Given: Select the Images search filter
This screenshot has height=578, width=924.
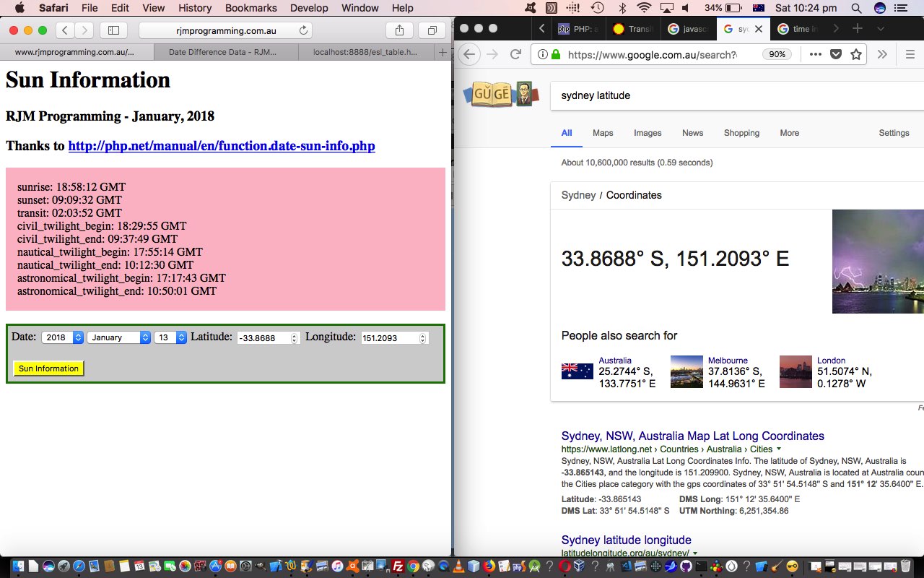Looking at the screenshot, I should [648, 133].
